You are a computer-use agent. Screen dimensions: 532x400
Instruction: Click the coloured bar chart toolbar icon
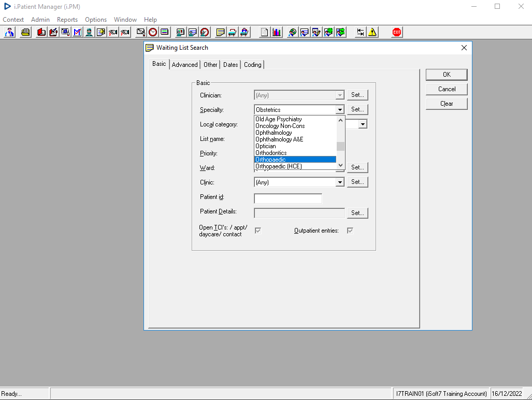click(x=277, y=32)
